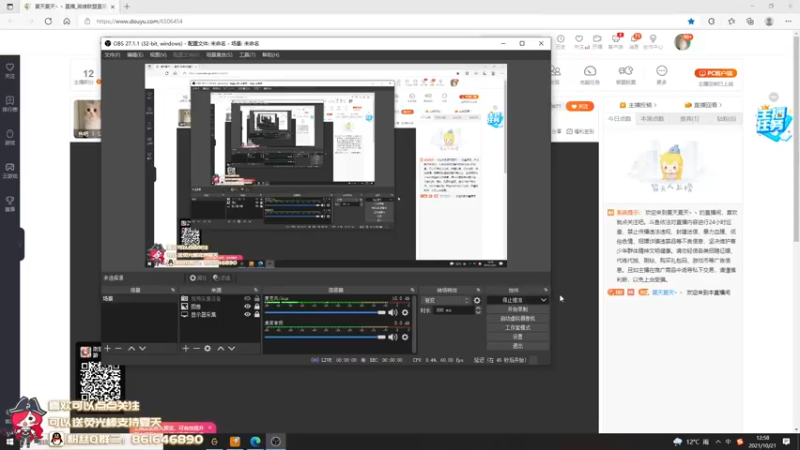
Task: Reload the page with the browser refresh icon
Action: 48,21
